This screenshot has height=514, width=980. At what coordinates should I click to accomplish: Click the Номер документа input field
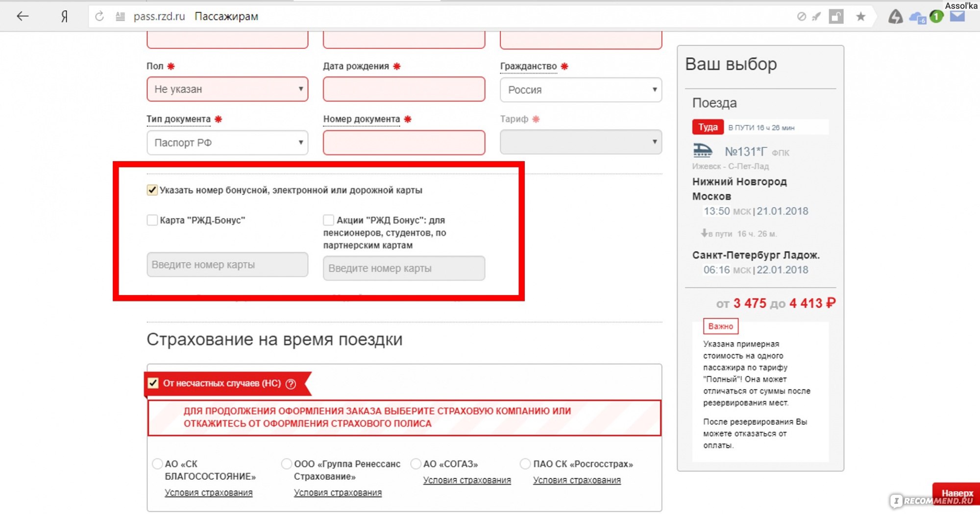pos(404,143)
